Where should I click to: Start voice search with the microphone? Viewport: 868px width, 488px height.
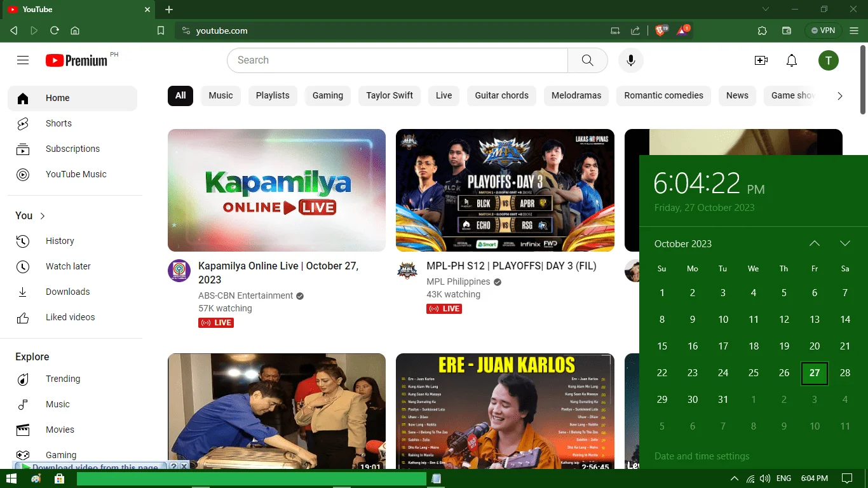tap(631, 60)
